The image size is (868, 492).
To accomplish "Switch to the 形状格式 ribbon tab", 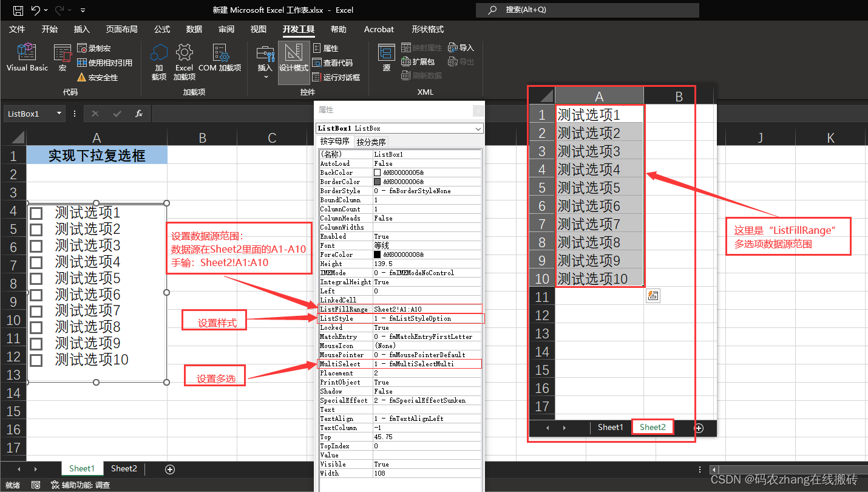I will pyautogui.click(x=427, y=29).
